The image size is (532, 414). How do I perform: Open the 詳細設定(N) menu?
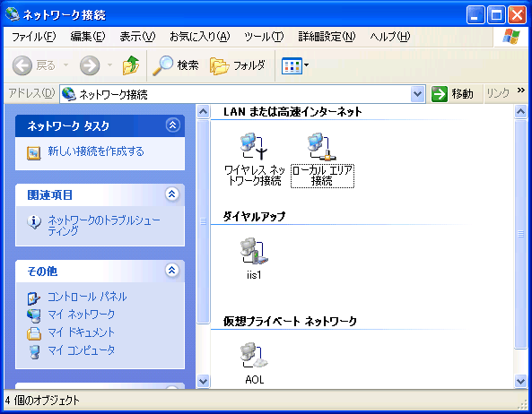pos(327,37)
